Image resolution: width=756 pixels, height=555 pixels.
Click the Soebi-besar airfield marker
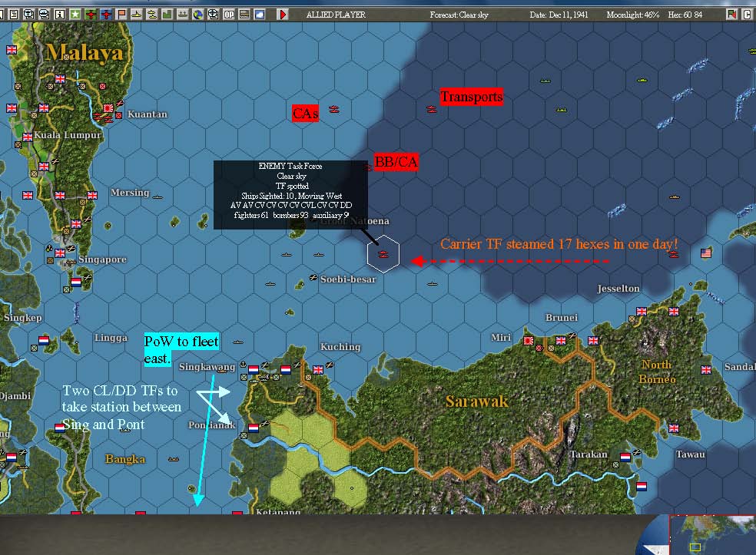[x=313, y=278]
